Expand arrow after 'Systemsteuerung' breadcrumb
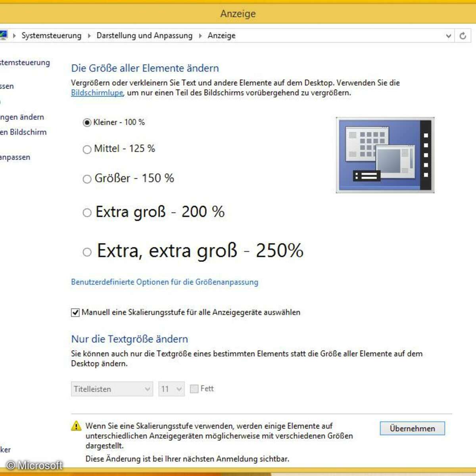Screen dimensions: 476x476 [89, 36]
